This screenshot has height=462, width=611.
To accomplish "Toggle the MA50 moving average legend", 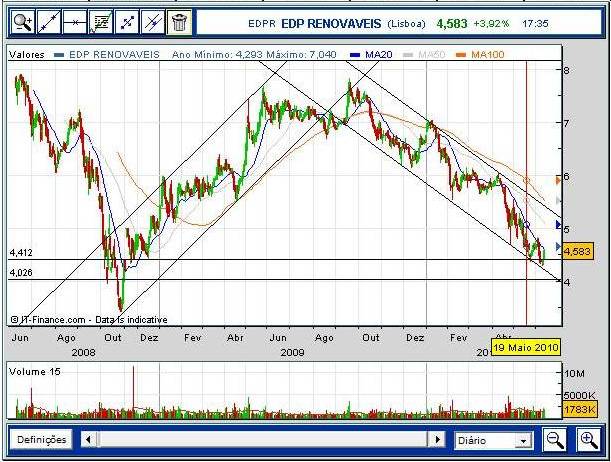I will 424,55.
